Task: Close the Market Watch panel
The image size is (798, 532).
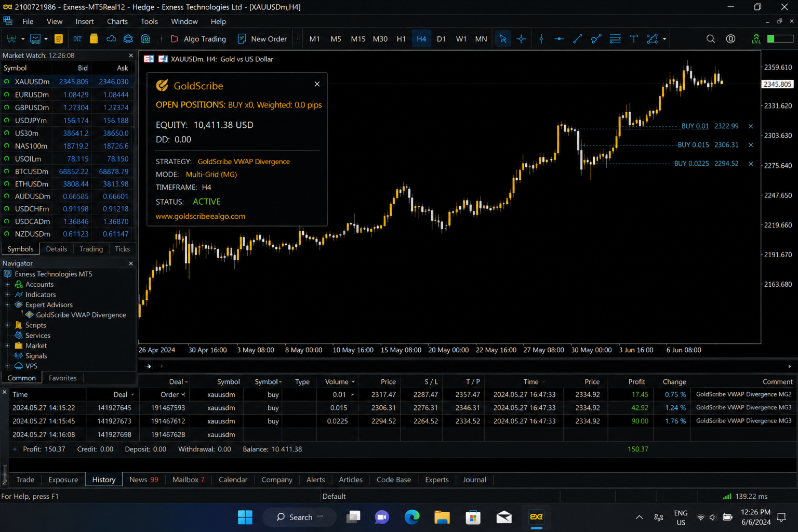Action: (x=131, y=56)
